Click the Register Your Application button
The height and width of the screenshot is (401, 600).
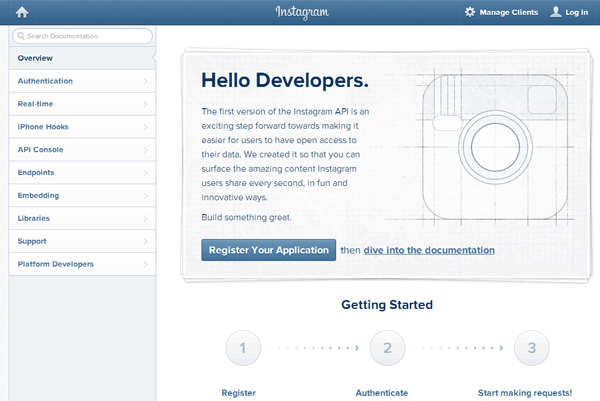point(269,250)
